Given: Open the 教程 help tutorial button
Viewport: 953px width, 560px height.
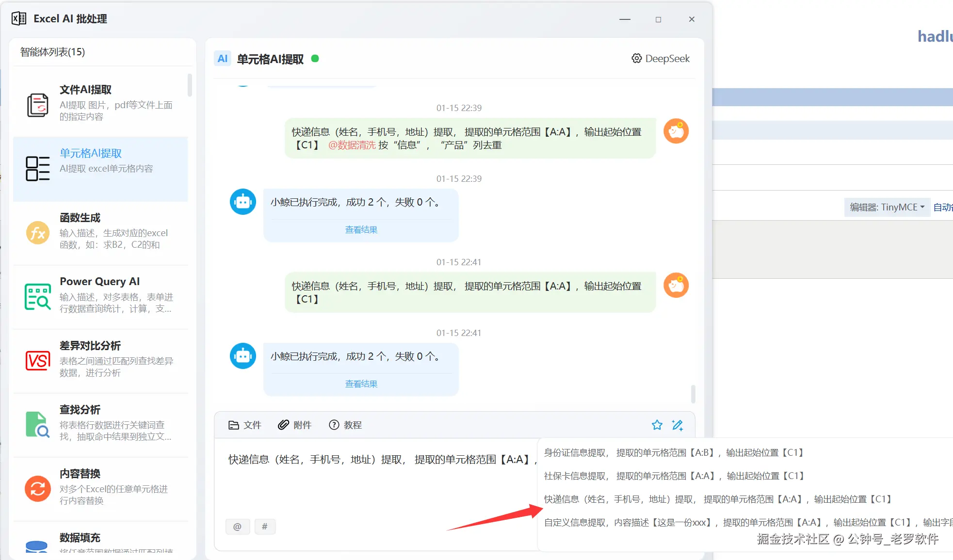Looking at the screenshot, I should [x=345, y=425].
